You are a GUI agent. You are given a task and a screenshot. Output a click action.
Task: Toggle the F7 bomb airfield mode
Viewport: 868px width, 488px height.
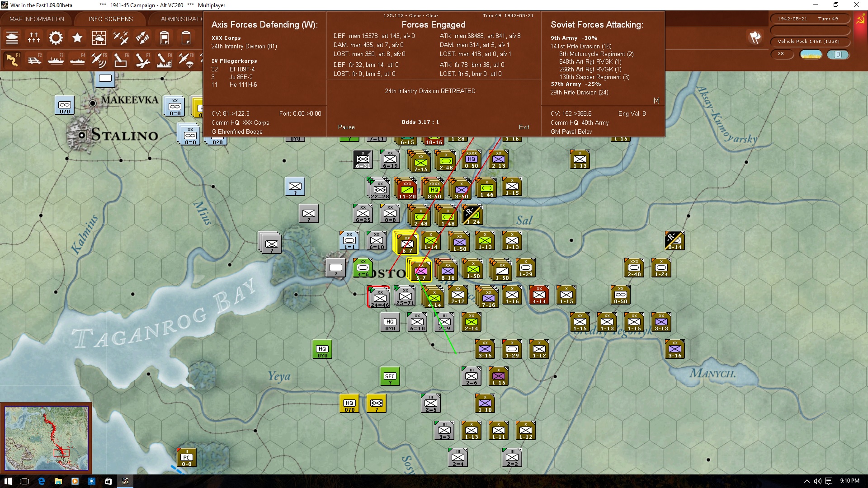tap(142, 60)
